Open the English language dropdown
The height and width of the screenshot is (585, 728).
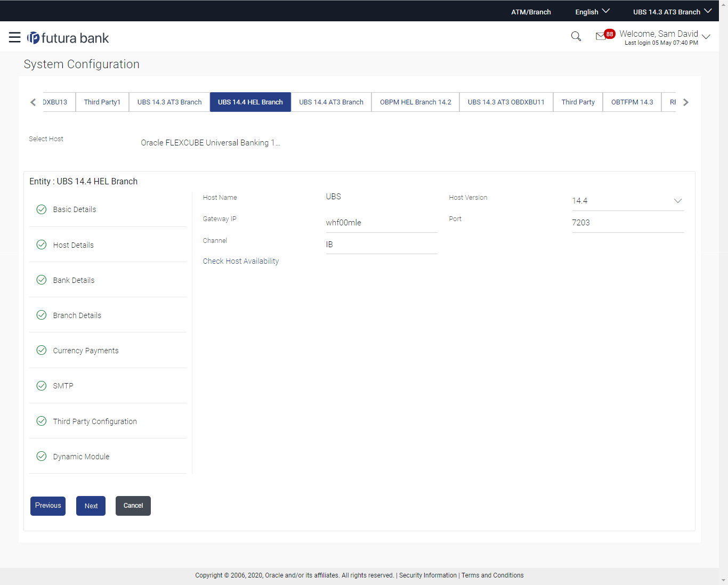pyautogui.click(x=592, y=12)
